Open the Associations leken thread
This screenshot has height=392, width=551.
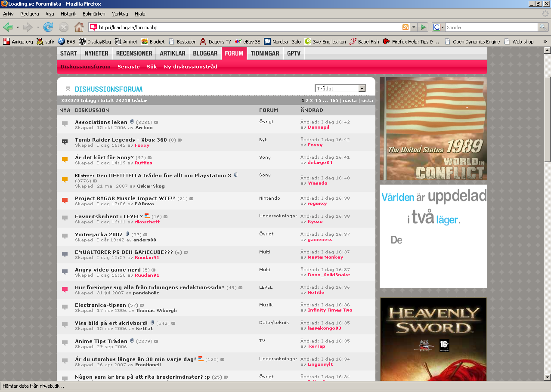point(101,122)
